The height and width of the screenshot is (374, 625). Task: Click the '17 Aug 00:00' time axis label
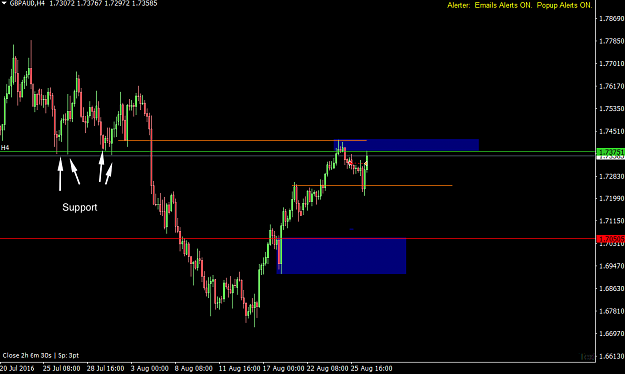[283, 368]
